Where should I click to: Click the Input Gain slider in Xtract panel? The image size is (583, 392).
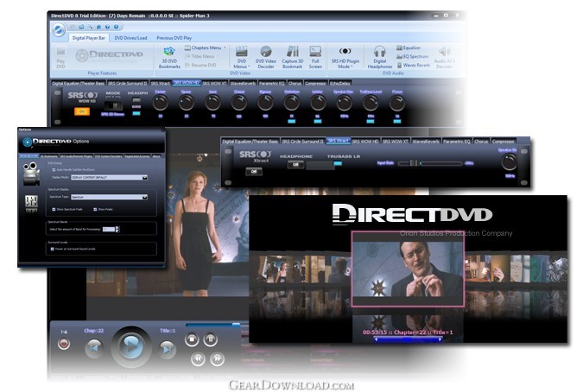[x=430, y=163]
